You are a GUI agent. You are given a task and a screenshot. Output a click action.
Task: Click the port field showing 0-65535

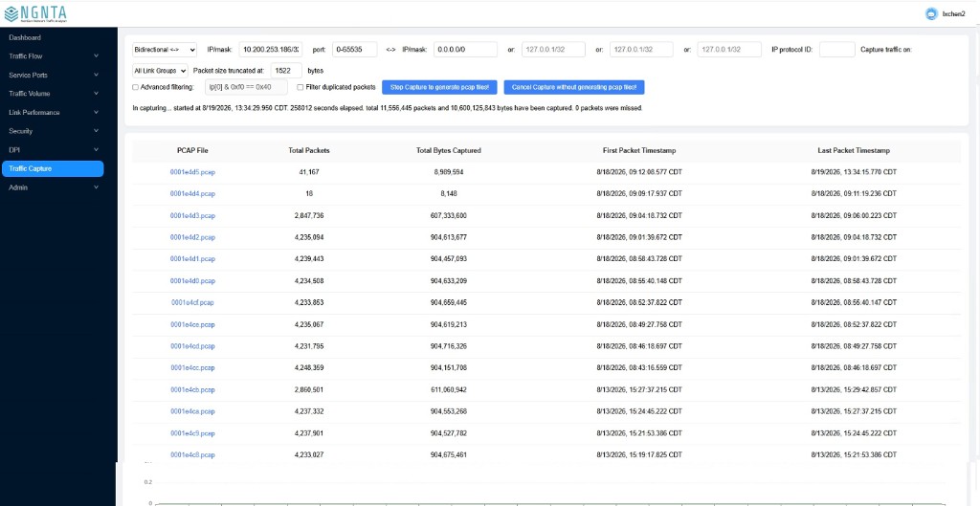tap(355, 50)
